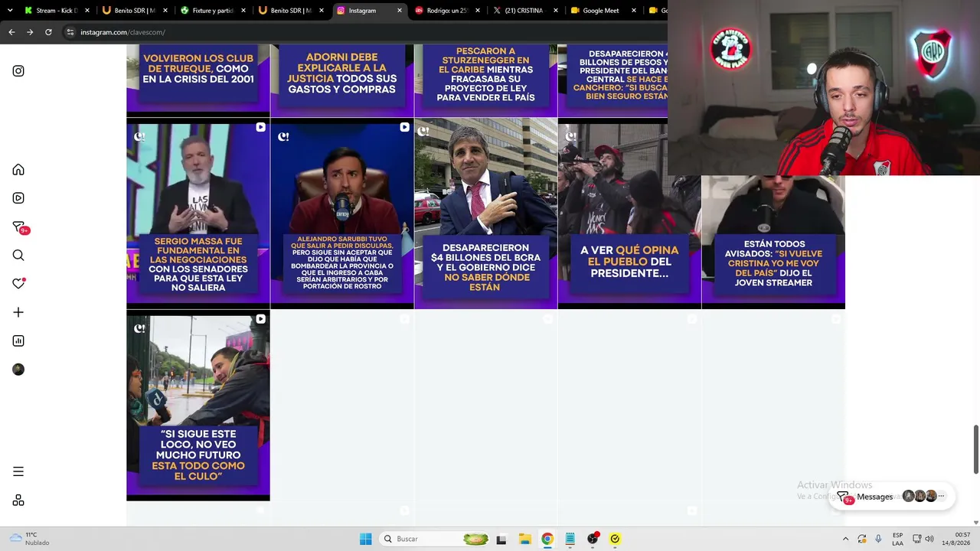Viewport: 980px width, 551px height.
Task: Open Instagram search from sidebar
Action: (18, 256)
